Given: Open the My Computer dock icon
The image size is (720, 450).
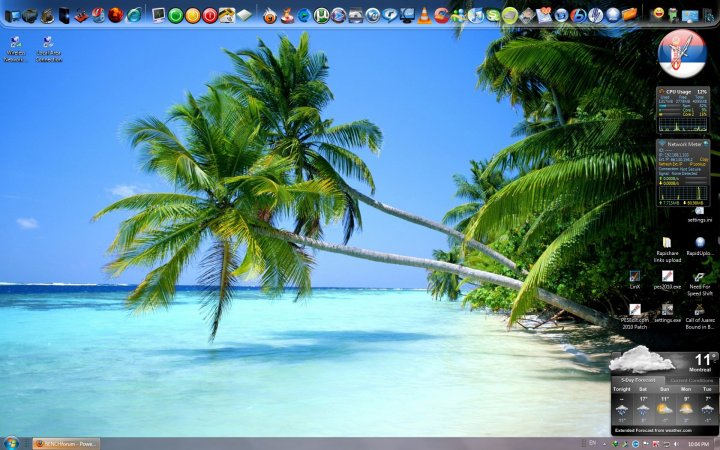Looking at the screenshot, I should coord(12,16).
